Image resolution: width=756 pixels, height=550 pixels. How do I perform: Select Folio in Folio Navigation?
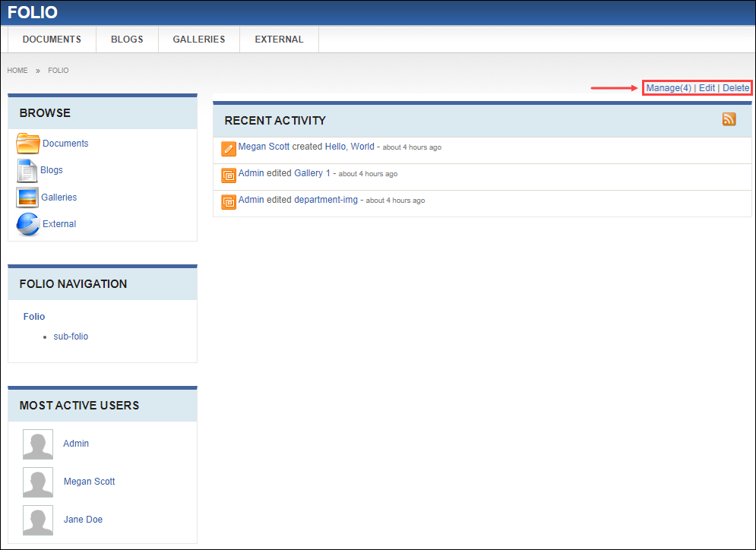coord(34,317)
